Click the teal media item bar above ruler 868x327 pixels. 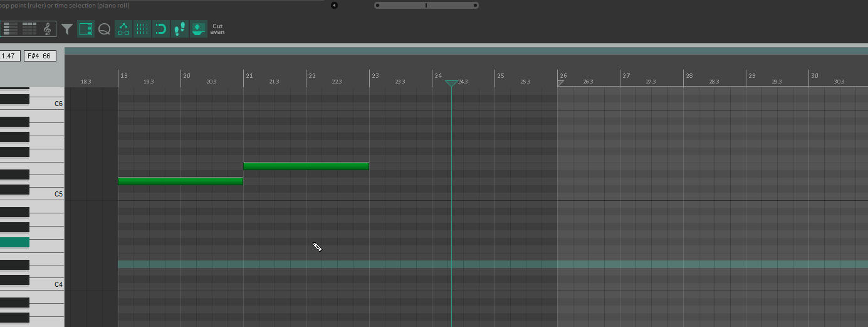coord(466,51)
